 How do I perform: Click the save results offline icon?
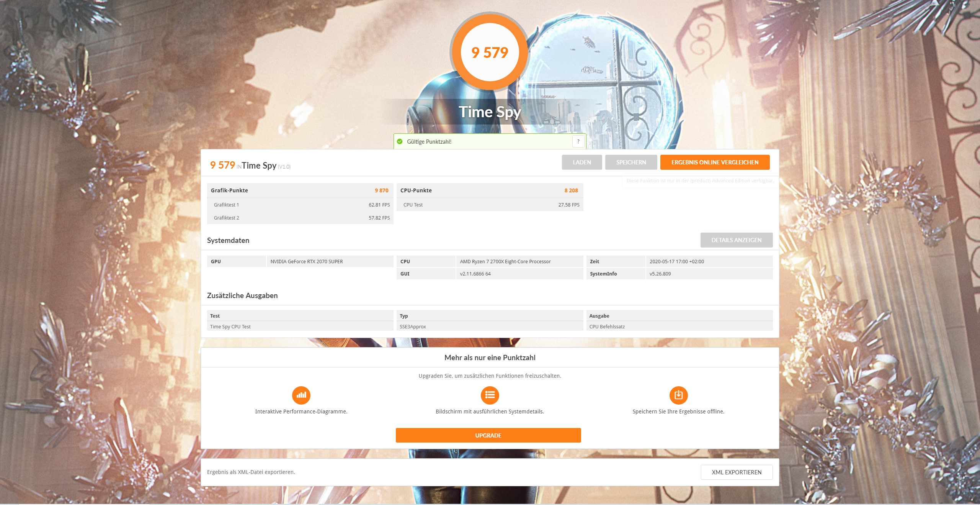678,395
